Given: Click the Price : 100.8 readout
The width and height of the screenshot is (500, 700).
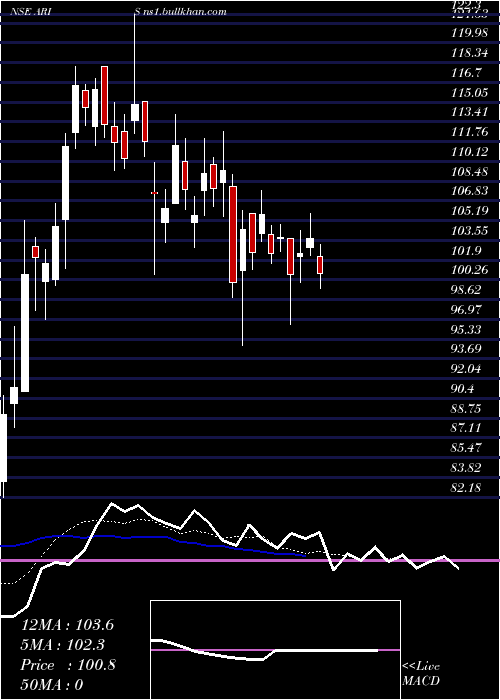Looking at the screenshot, I should point(68,665).
